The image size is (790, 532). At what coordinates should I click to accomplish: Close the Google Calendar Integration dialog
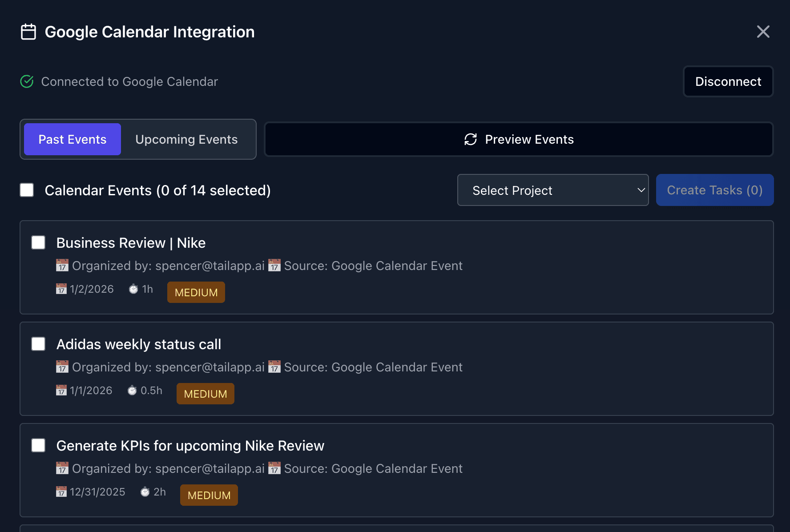[763, 32]
